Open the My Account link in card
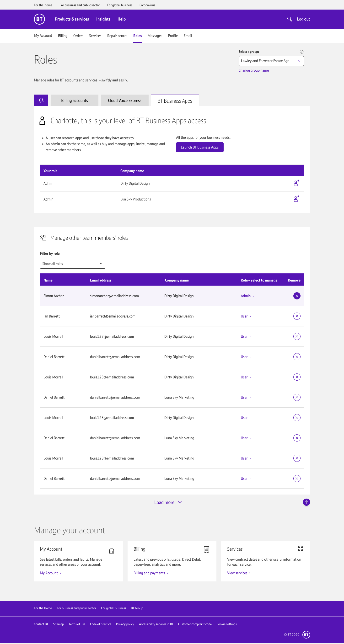Screen dimensions: 344x644 click(x=50, y=573)
